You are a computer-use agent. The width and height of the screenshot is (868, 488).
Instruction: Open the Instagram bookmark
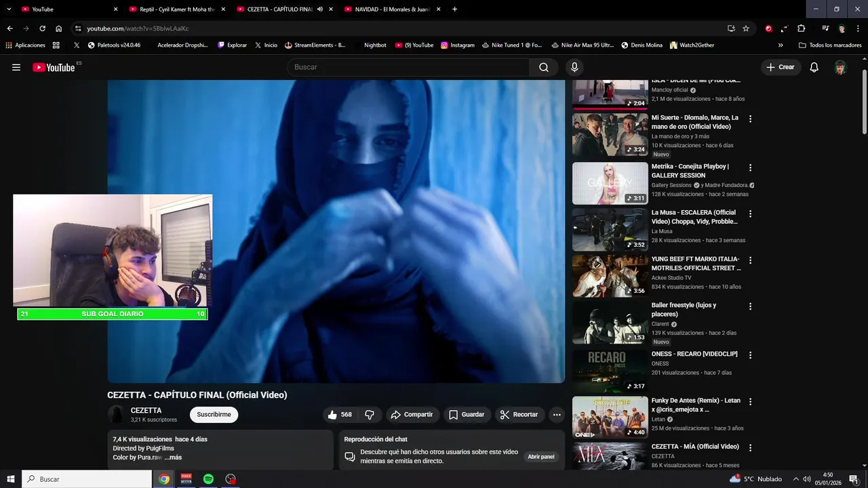457,45
